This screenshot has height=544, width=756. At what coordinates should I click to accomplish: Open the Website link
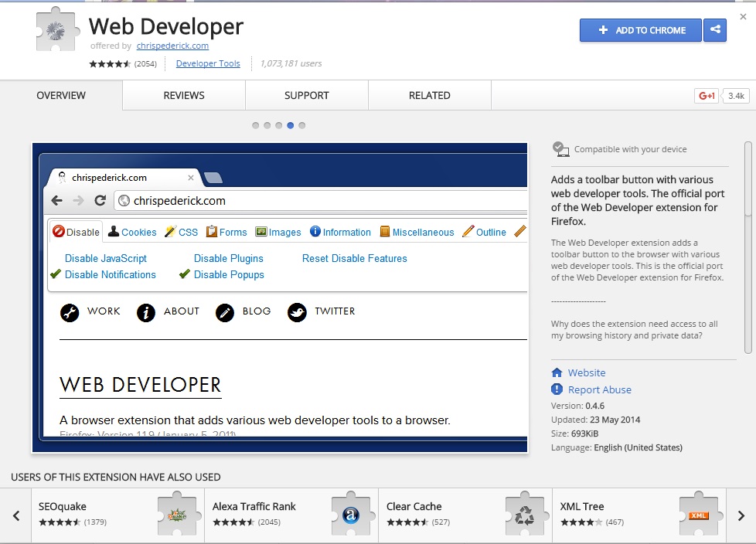pos(586,372)
